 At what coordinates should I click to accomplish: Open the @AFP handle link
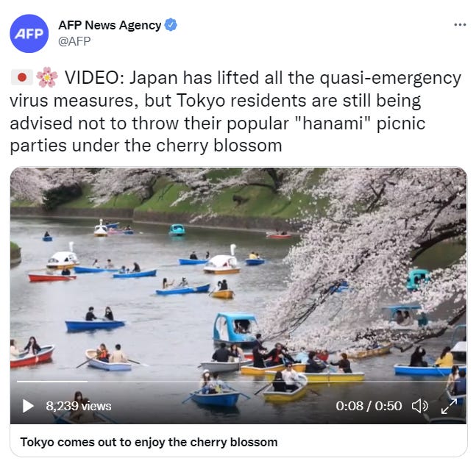(x=74, y=41)
